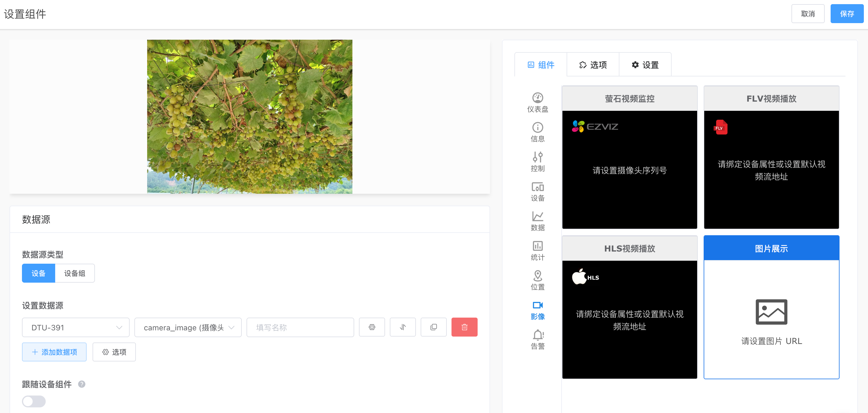Open data item settings via gear icon

click(372, 327)
